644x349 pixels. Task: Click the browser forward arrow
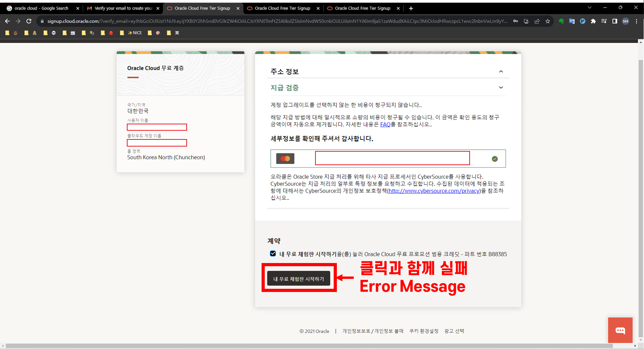pyautogui.click(x=18, y=21)
